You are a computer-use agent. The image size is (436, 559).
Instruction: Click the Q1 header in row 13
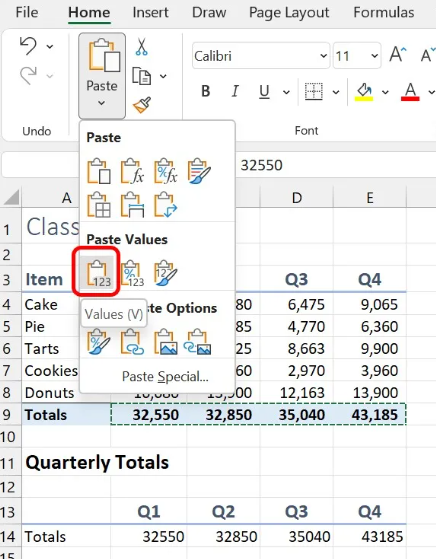tap(149, 512)
